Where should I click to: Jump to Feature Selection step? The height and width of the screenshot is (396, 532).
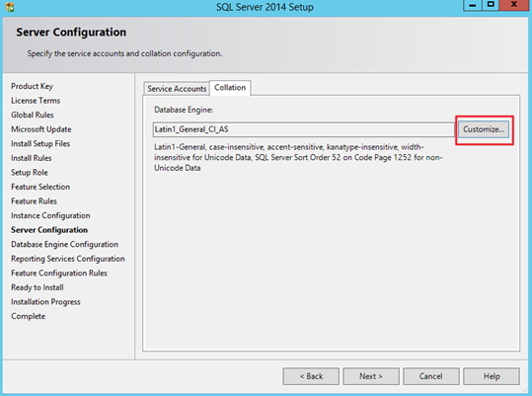(40, 187)
